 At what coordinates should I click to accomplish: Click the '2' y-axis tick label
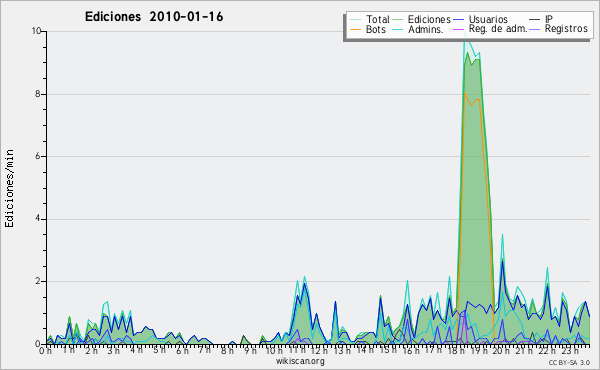tap(38, 281)
